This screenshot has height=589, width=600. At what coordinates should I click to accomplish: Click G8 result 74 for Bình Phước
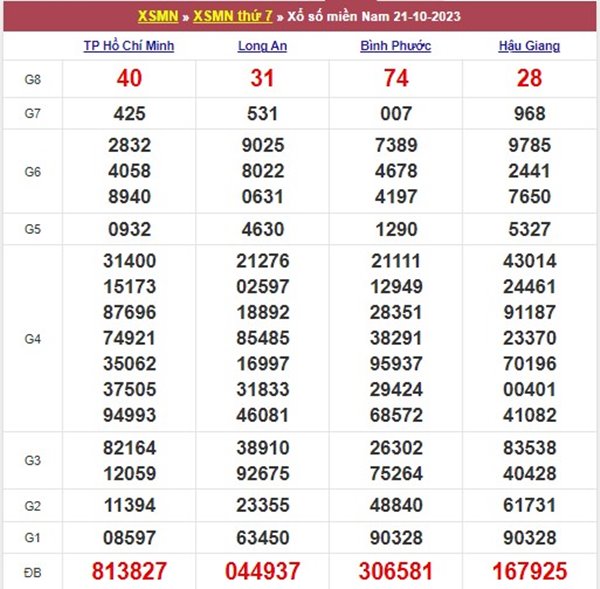(x=396, y=78)
